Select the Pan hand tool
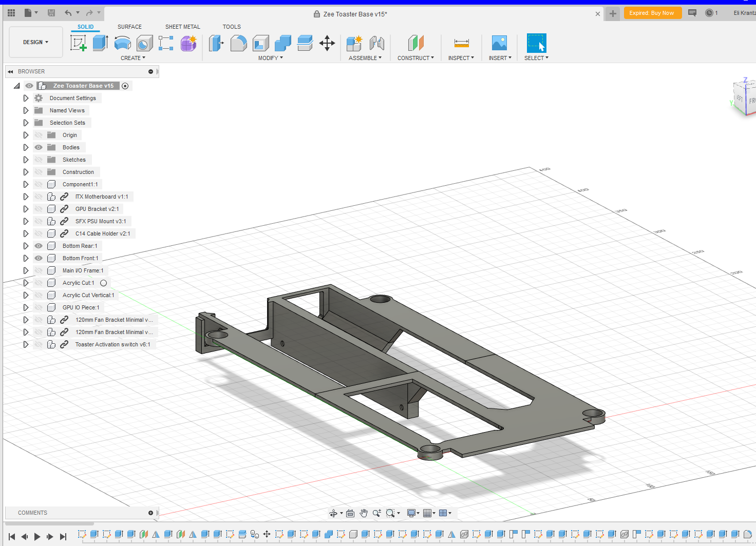The image size is (756, 546). pos(364,513)
